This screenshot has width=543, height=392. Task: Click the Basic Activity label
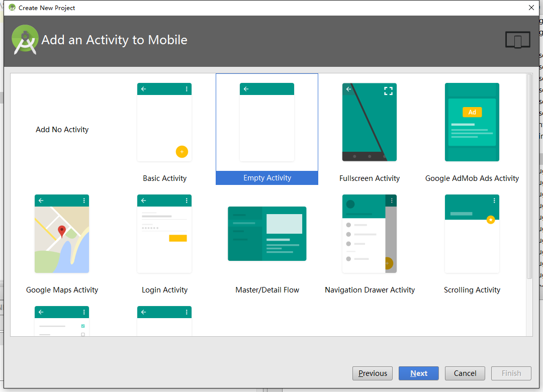coord(164,178)
